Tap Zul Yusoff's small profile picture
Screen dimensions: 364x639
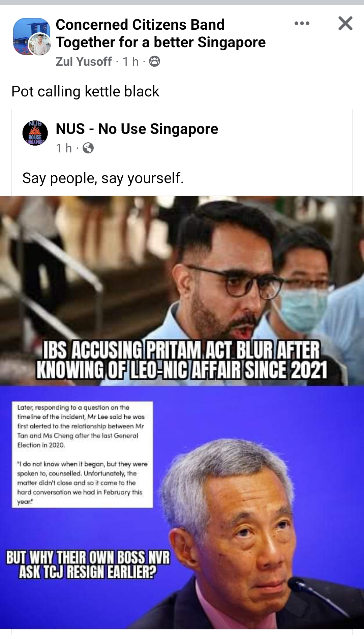coord(39,44)
